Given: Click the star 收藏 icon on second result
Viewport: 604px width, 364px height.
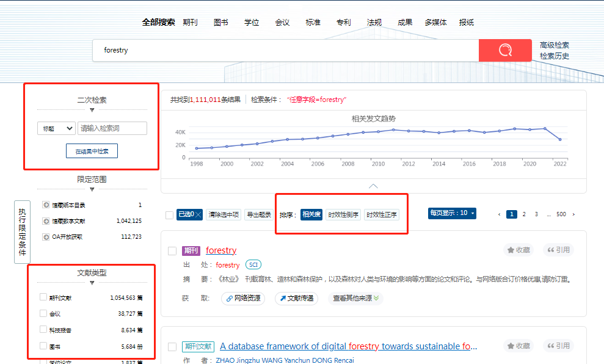Looking at the screenshot, I should [x=511, y=346].
